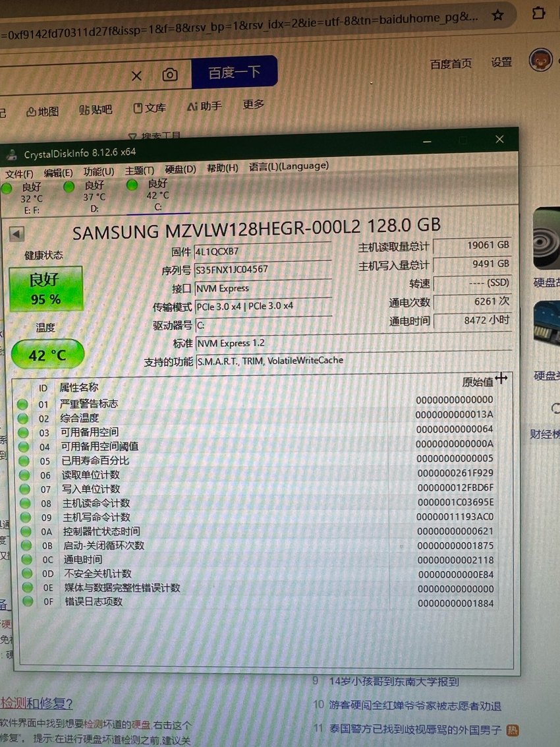The height and width of the screenshot is (747, 560).
Task: Bookmark this page with the star icon
Action: coord(497,15)
